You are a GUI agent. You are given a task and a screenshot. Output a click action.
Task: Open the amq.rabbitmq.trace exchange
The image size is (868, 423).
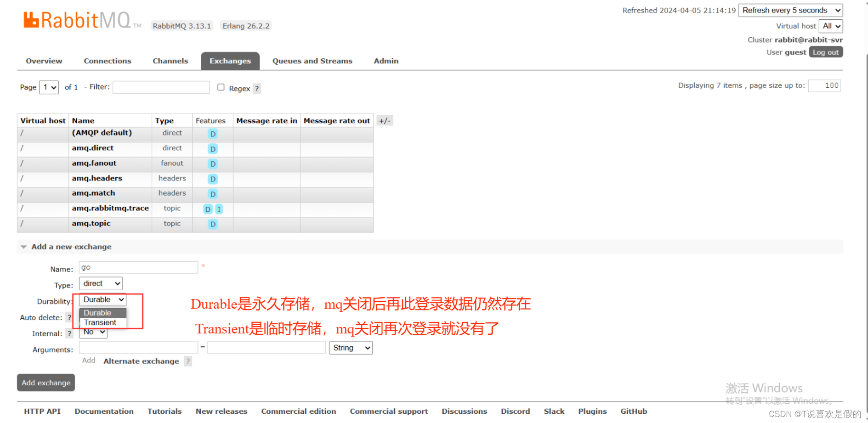[110, 208]
